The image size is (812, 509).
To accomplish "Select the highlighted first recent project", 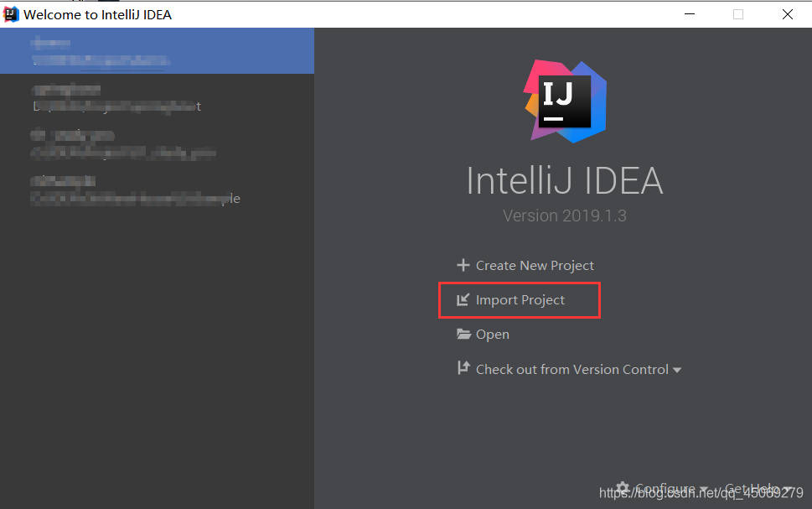I will tap(157, 50).
